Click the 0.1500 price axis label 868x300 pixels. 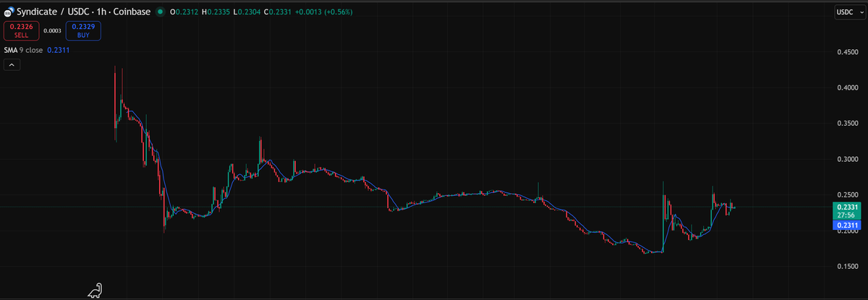click(x=847, y=267)
